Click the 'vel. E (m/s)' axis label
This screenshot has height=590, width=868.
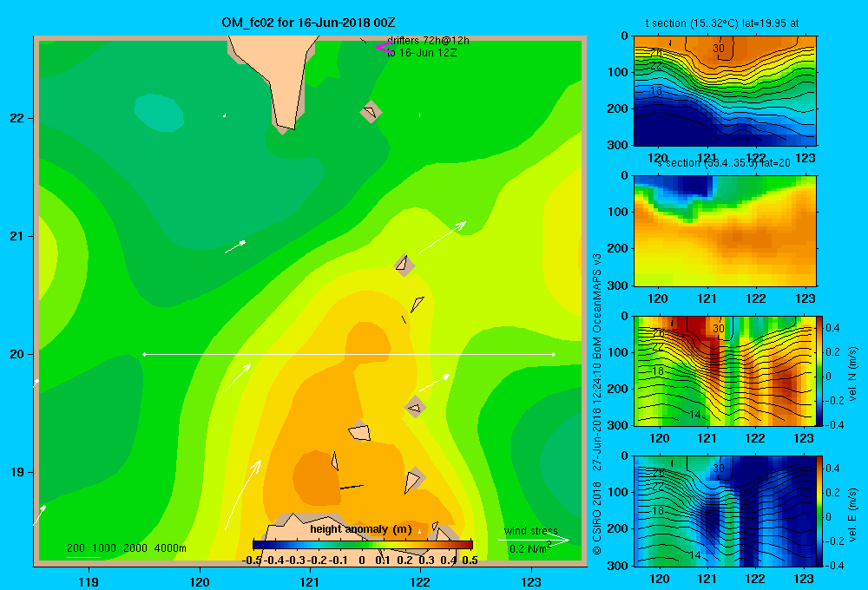click(852, 515)
